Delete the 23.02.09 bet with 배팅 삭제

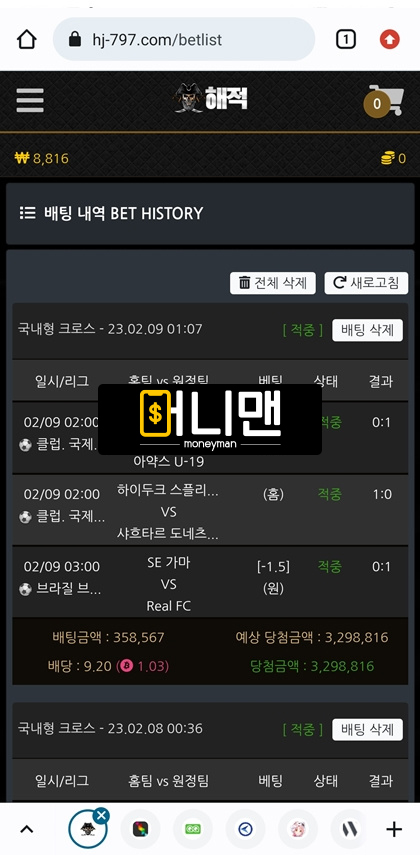pyautogui.click(x=367, y=330)
